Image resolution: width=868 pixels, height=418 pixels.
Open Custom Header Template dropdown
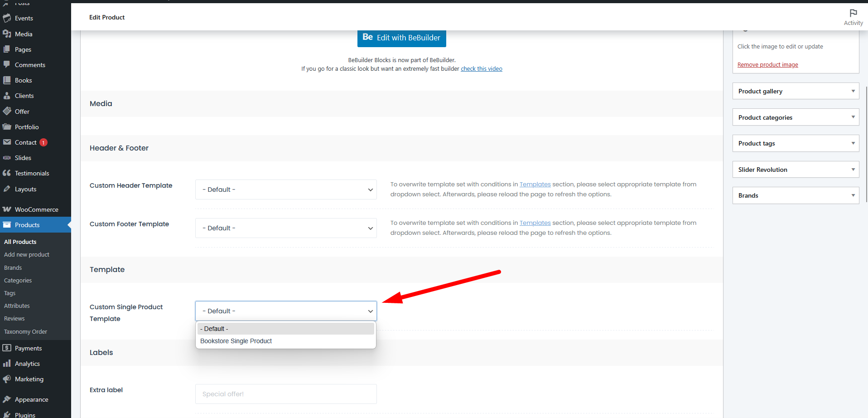tap(286, 190)
